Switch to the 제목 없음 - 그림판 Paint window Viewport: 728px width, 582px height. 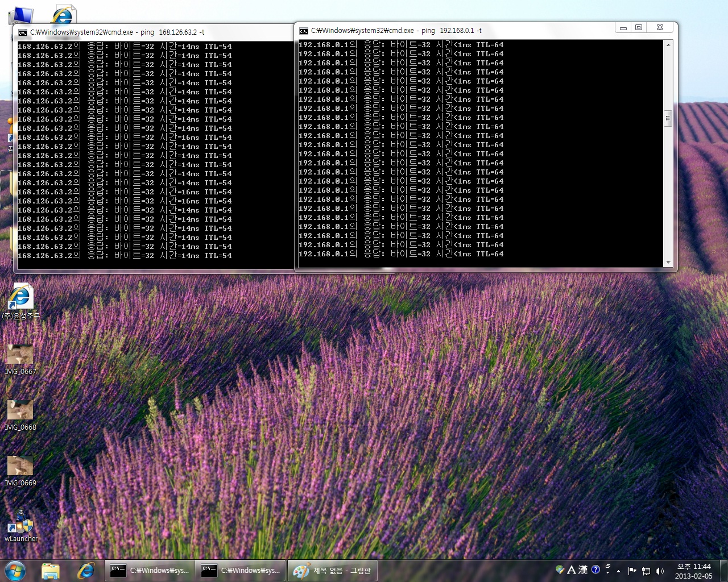(x=332, y=571)
